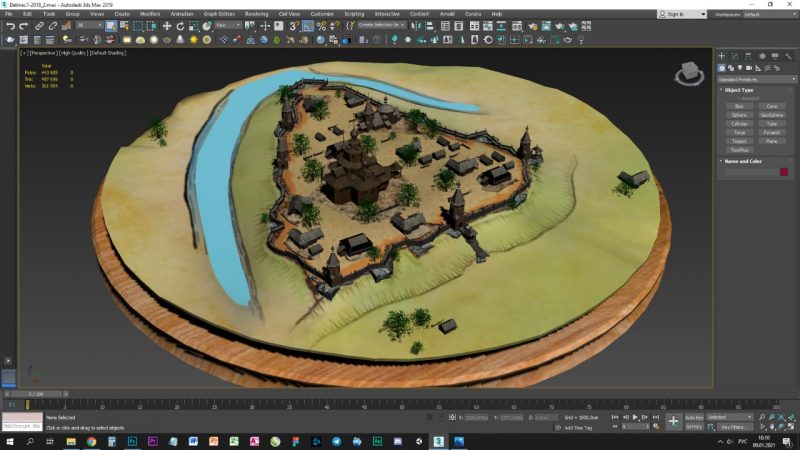Open the Modifiers menu

(150, 14)
